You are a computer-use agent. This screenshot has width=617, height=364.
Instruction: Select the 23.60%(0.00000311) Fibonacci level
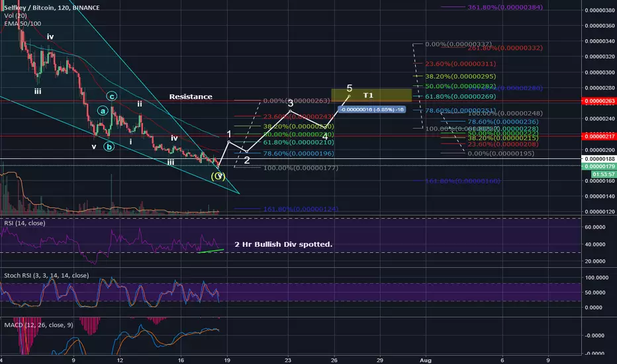460,64
